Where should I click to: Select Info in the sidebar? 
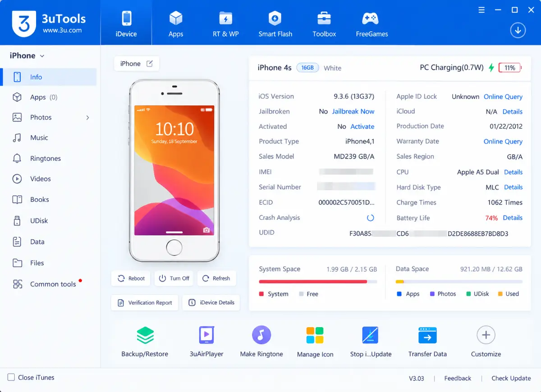[49, 77]
